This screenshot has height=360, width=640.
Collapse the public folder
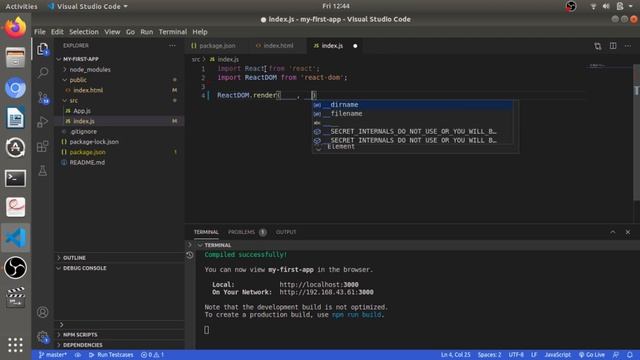pyautogui.click(x=118, y=80)
